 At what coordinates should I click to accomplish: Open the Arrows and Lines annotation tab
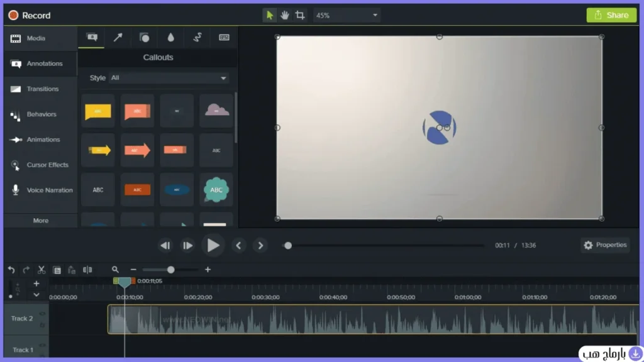tap(118, 37)
